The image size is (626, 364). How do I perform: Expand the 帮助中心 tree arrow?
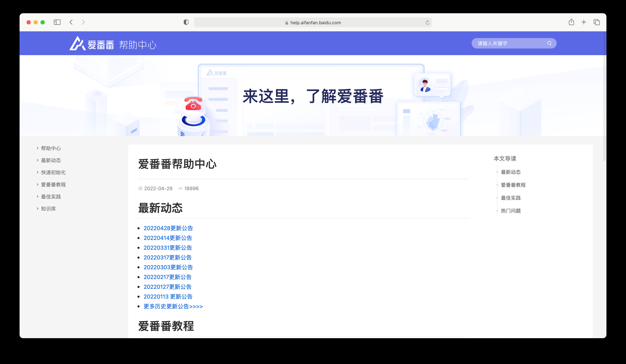(x=38, y=148)
